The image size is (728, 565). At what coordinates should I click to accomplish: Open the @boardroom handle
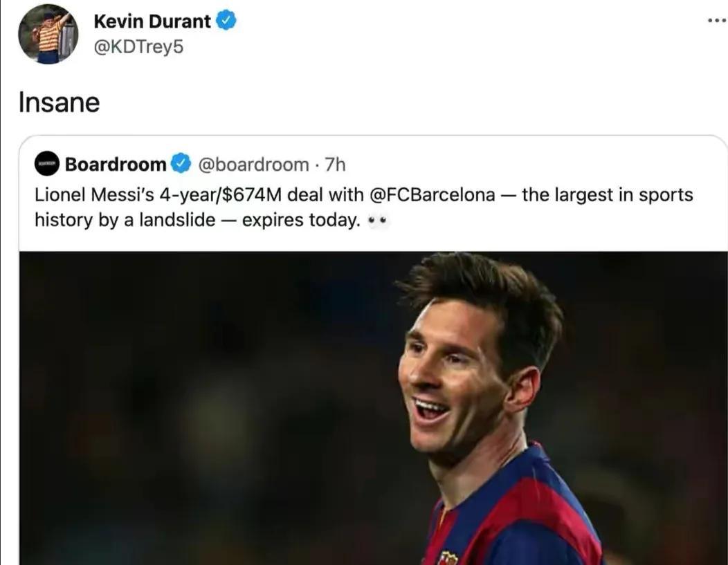253,165
